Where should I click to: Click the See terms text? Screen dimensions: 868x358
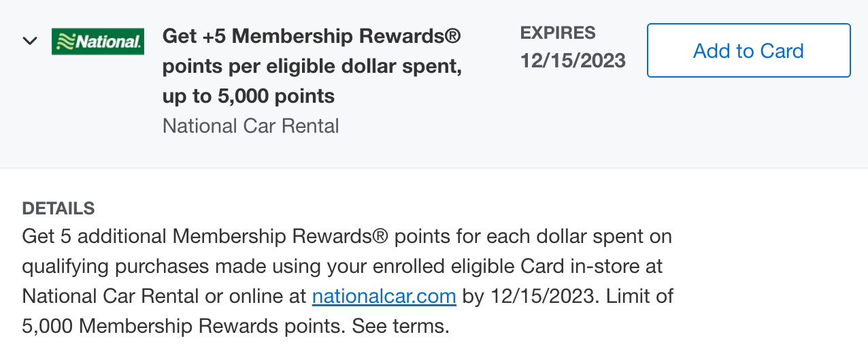pos(400,326)
